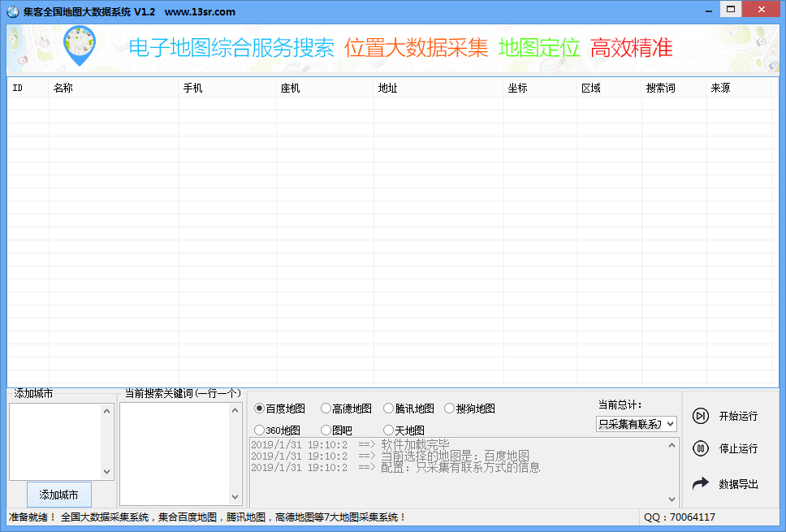This screenshot has width=786, height=532.
Task: Click the globe app icon in title bar
Action: coord(12,11)
